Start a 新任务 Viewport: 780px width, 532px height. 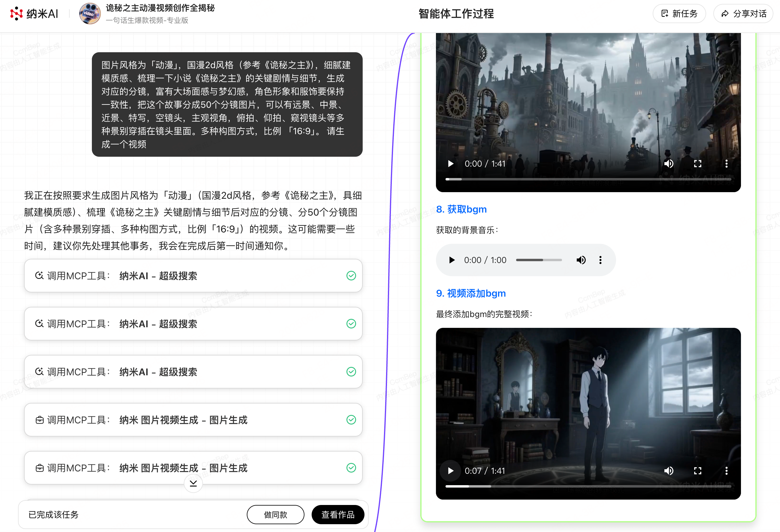679,14
